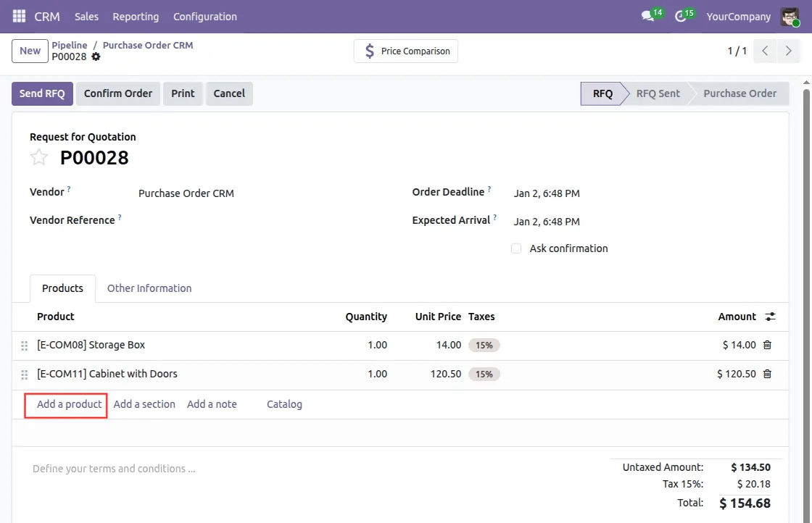Image resolution: width=812 pixels, height=523 pixels.
Task: Delete the Cabinet with Doors line
Action: click(767, 374)
